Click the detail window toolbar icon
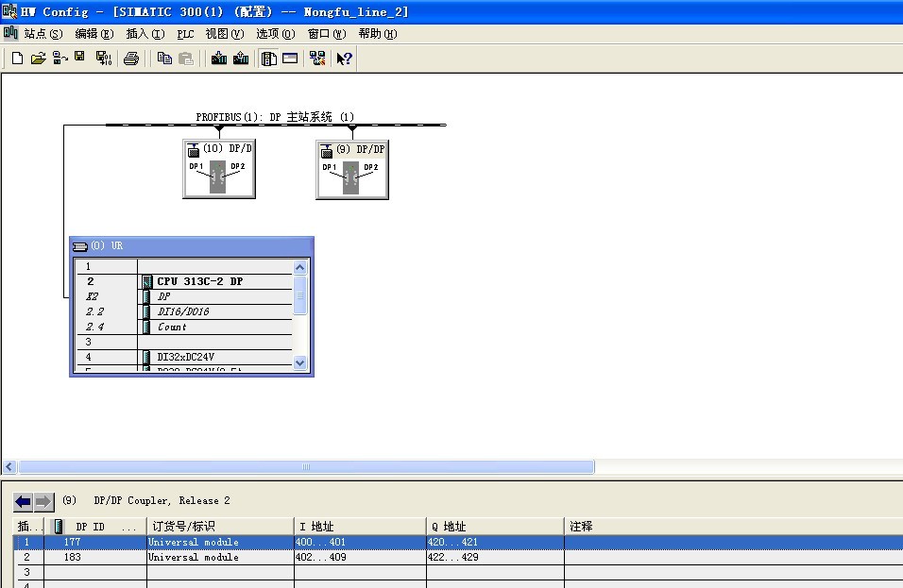Screen dimensions: 903x588 290,59
